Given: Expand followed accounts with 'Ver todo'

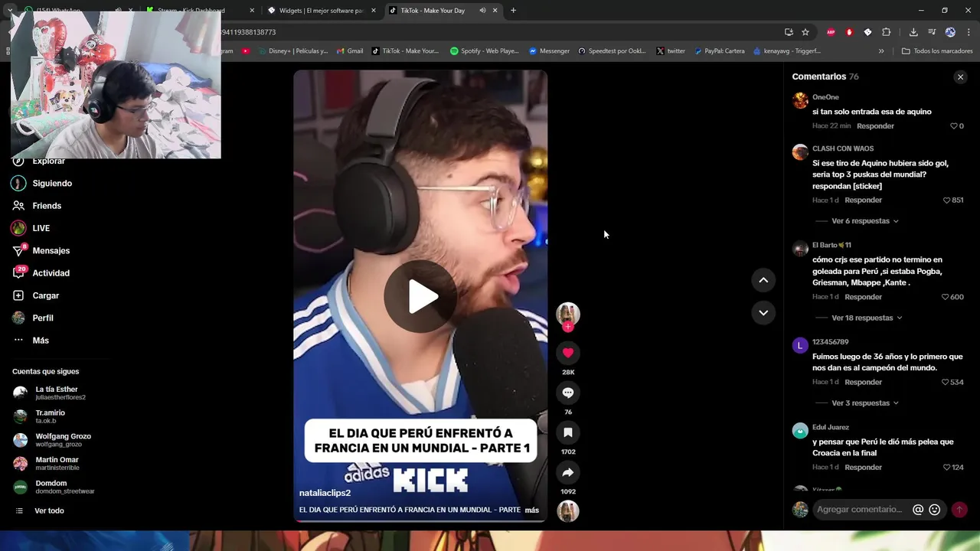Looking at the screenshot, I should [x=49, y=511].
